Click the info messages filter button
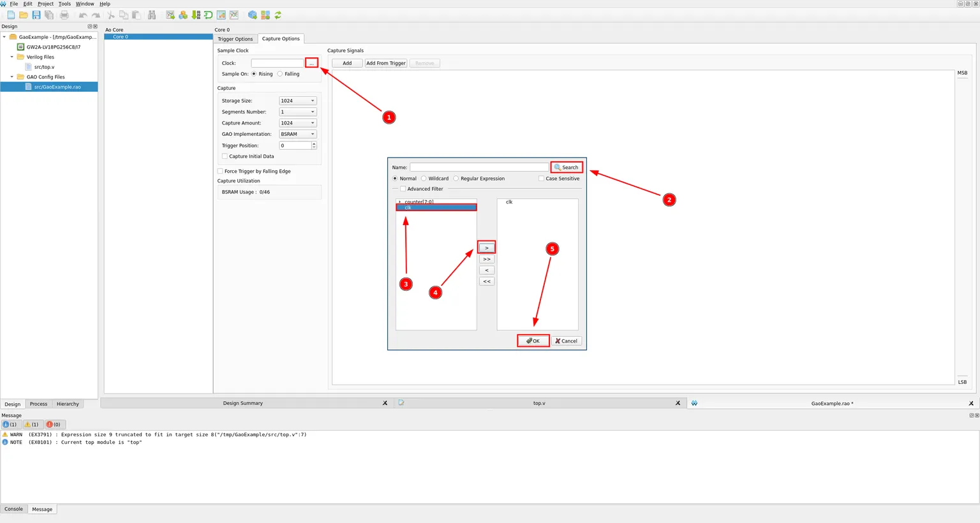 coord(10,424)
